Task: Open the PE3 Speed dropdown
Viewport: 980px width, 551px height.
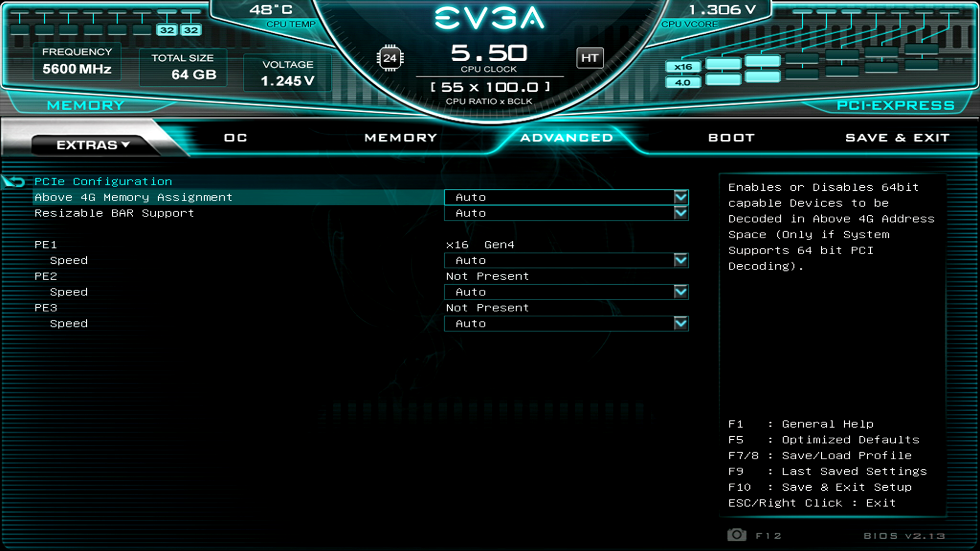Action: (680, 323)
